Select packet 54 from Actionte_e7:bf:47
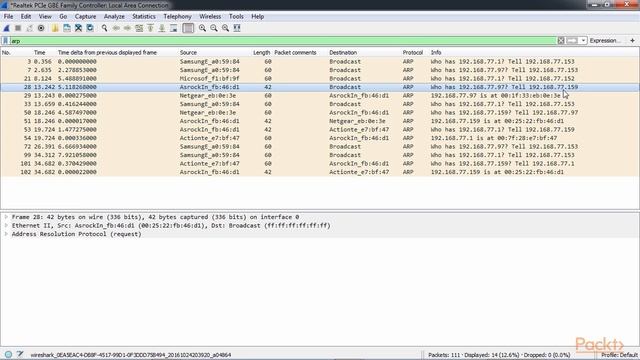Viewport: 640px width, 360px height. point(320,138)
